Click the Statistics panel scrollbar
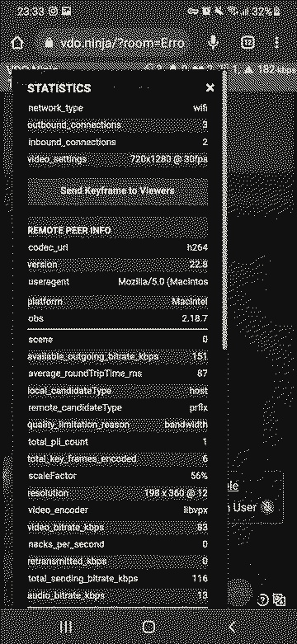The height and width of the screenshot is (644, 297). [x=224, y=210]
